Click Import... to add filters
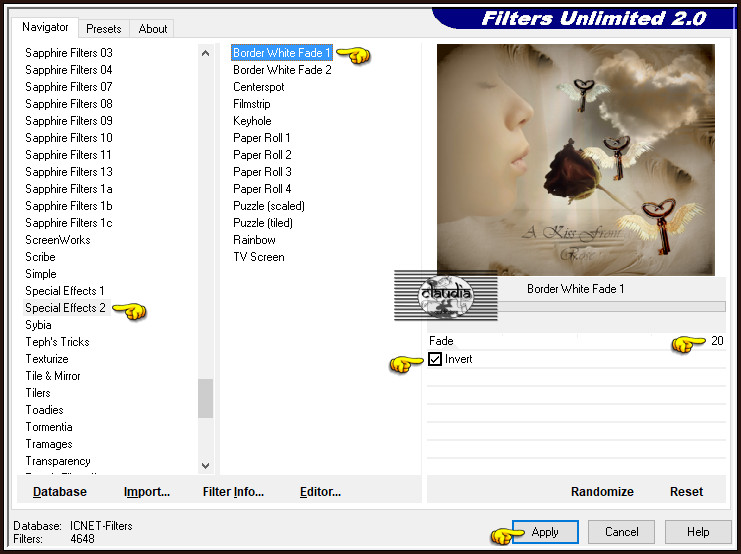The height and width of the screenshot is (554, 741). (x=146, y=492)
